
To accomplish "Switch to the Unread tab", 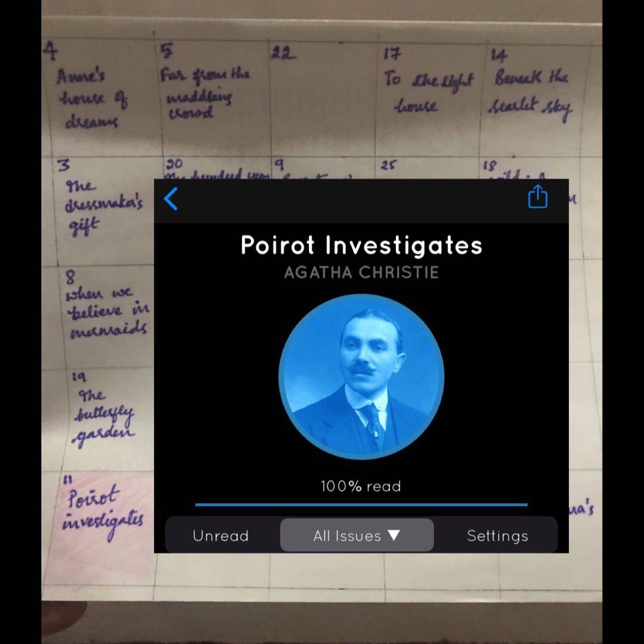I will (221, 535).
